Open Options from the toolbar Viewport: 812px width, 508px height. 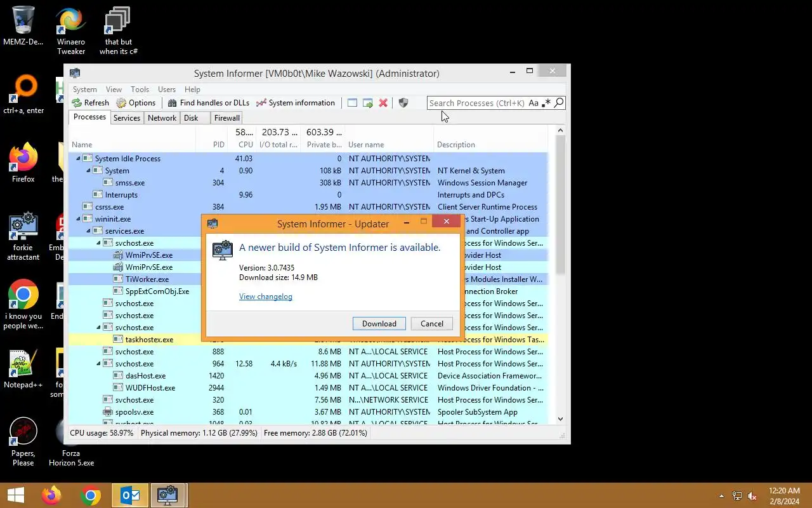point(136,103)
